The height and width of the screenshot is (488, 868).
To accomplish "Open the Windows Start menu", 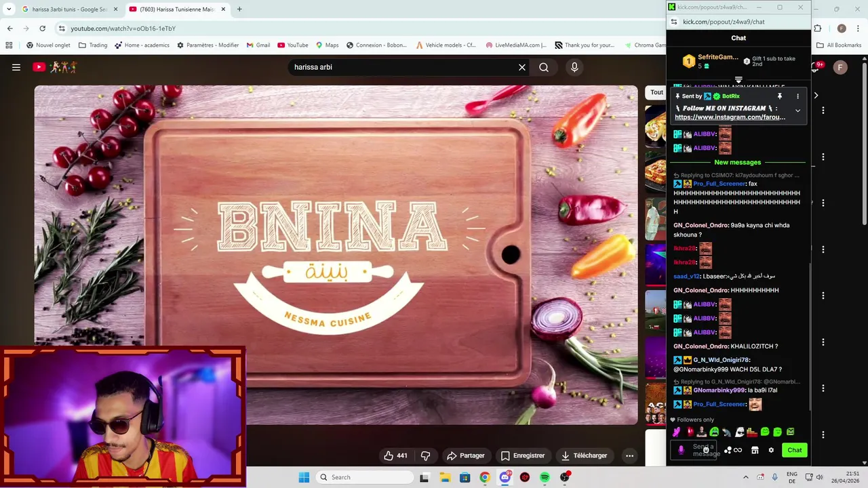I will pos(304,477).
